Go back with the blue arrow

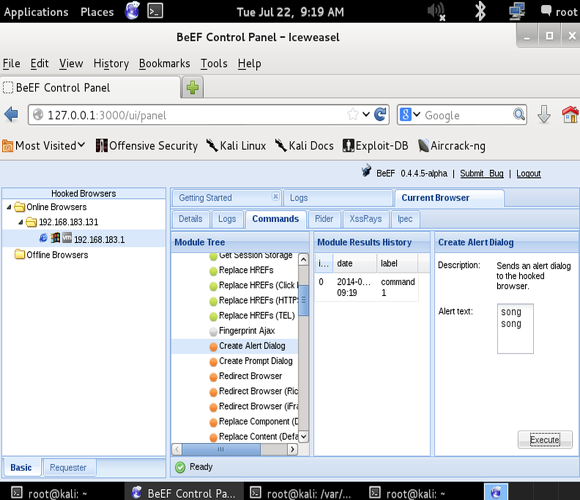coord(11,114)
